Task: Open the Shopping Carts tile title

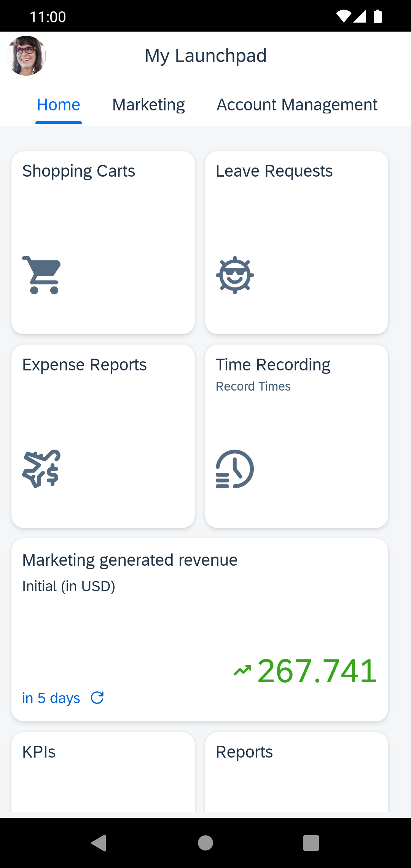Action: point(79,171)
